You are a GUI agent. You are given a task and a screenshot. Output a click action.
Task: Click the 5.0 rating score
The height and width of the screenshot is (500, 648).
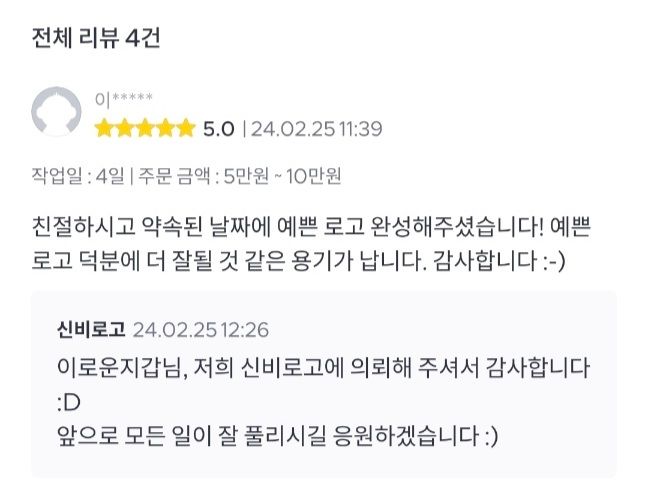(x=218, y=129)
